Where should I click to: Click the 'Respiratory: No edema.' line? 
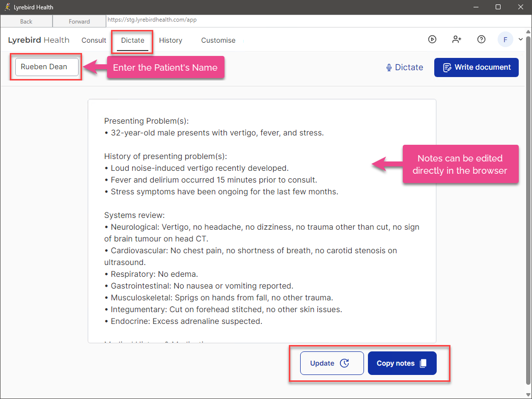(x=151, y=274)
